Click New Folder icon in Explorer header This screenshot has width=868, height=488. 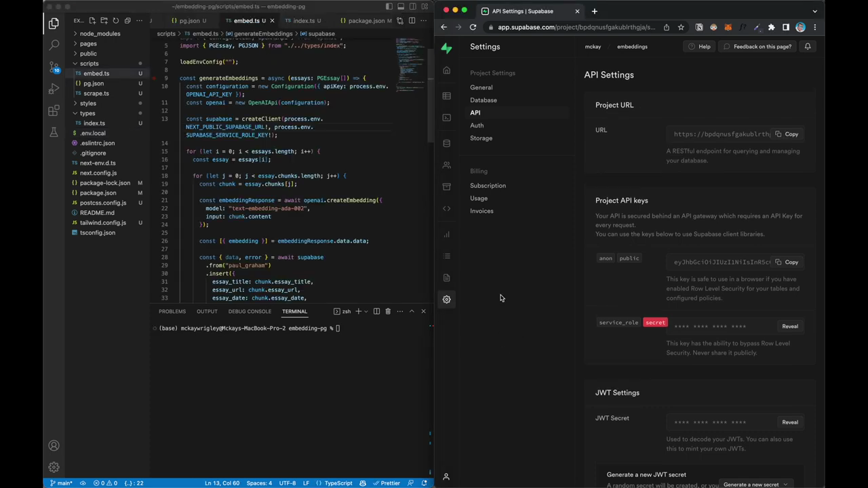click(x=104, y=21)
